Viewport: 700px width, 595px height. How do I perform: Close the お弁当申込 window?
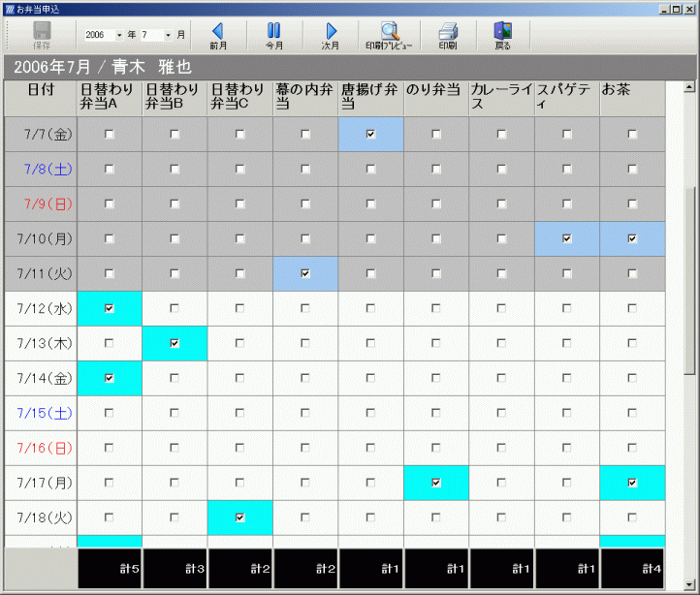pos(689,10)
